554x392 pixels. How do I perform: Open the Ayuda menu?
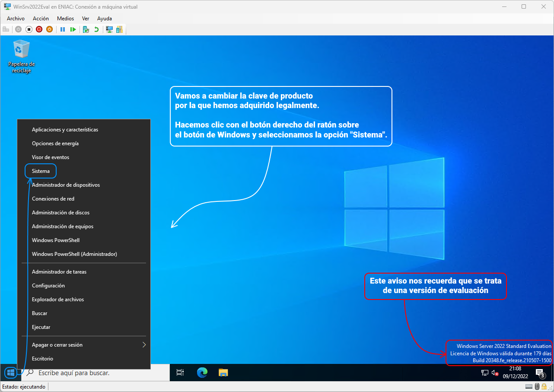tap(105, 19)
